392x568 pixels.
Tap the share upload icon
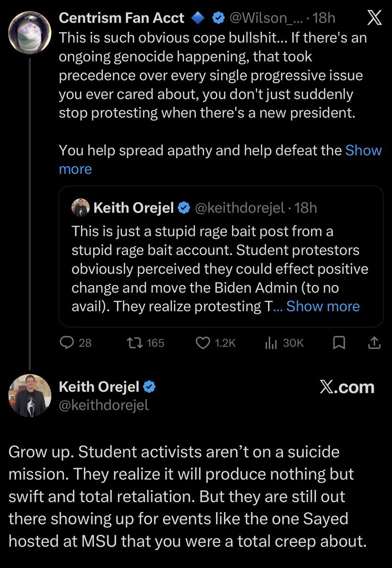(374, 343)
